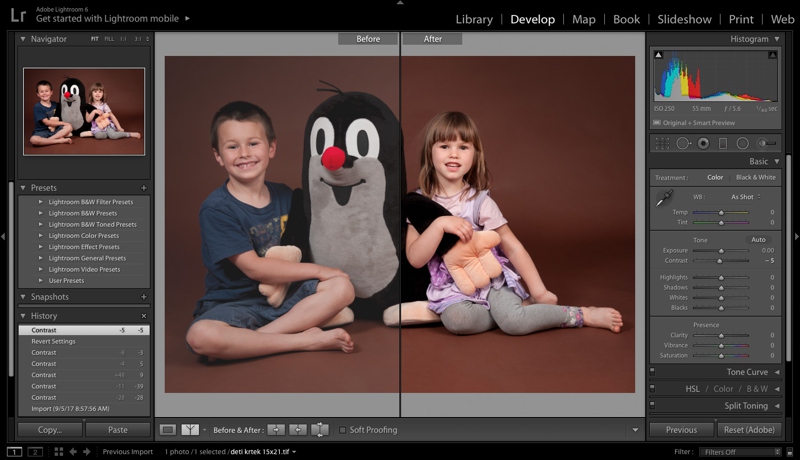This screenshot has height=460, width=800.
Task: Toggle shadow clipping indicator in histogram
Action: 659,55
